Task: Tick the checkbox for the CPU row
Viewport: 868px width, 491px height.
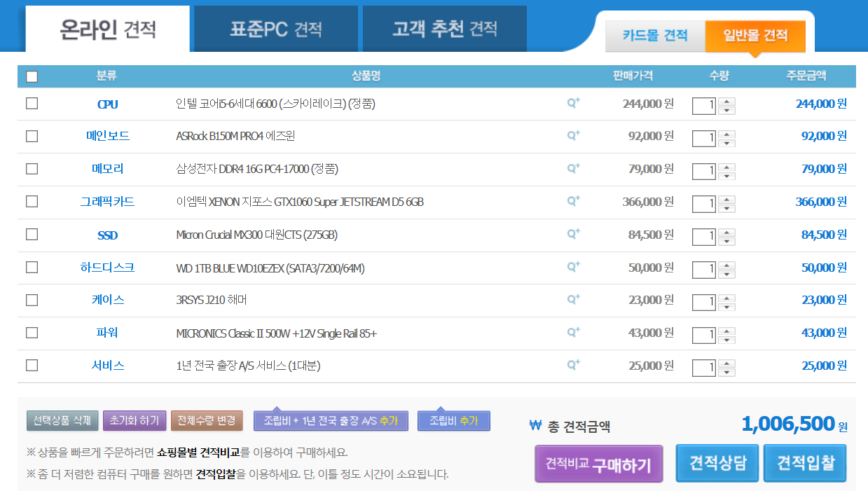Action: (32, 104)
